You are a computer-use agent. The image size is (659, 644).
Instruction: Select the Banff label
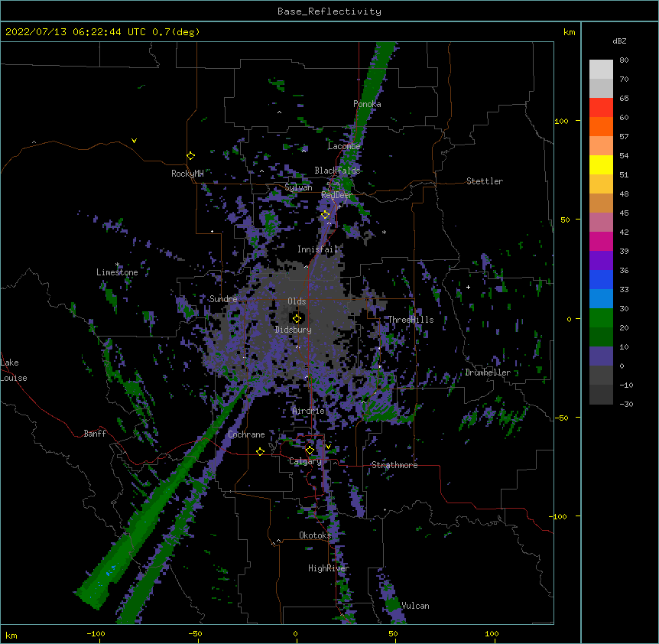point(95,434)
